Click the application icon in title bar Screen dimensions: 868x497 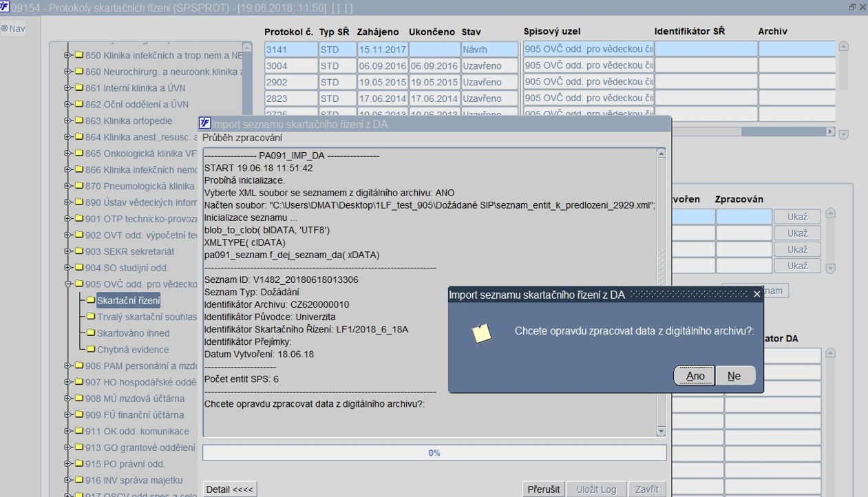click(x=5, y=6)
